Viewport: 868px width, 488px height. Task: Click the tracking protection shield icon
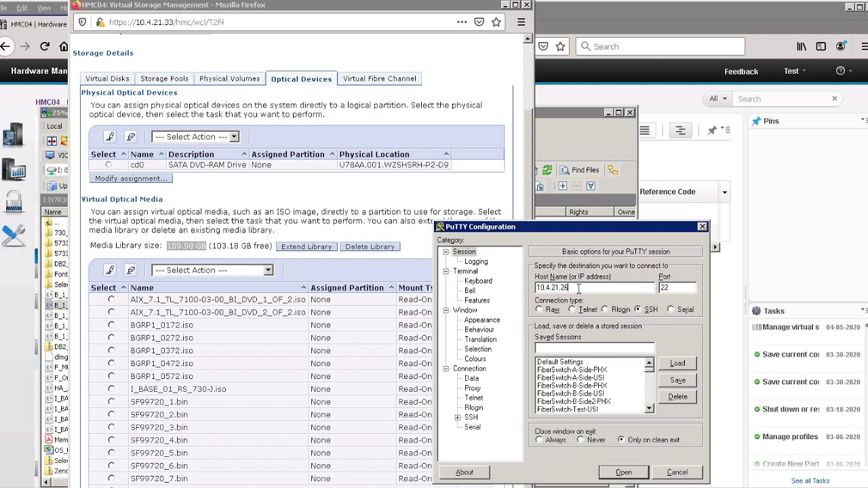[x=83, y=22]
